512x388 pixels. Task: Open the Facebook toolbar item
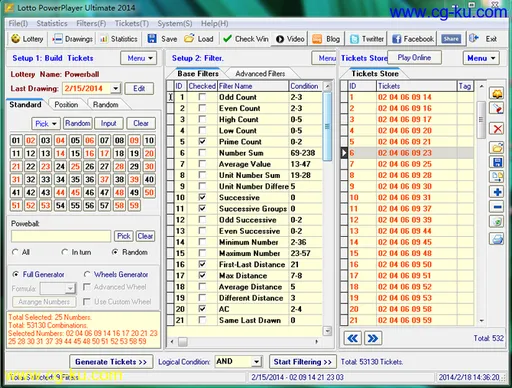click(413, 39)
